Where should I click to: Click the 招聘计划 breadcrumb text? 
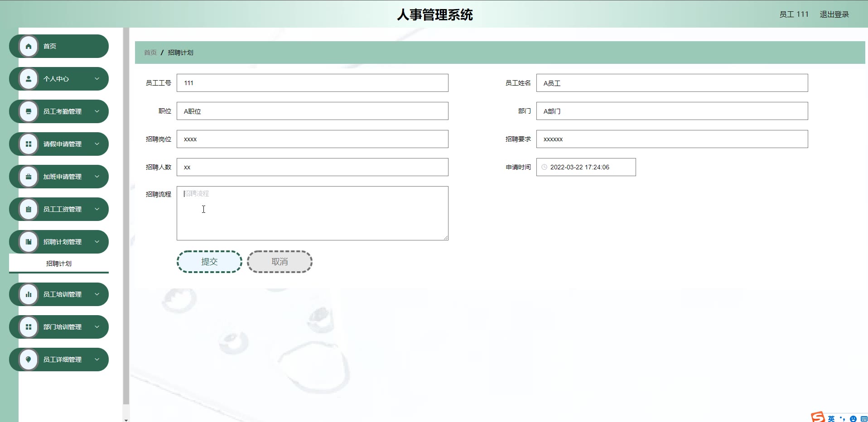tap(180, 53)
